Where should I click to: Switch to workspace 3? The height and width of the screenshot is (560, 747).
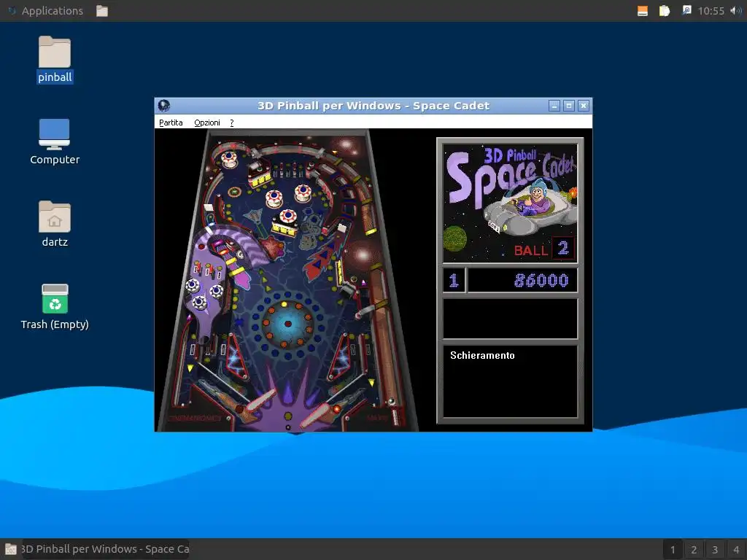pos(715,550)
